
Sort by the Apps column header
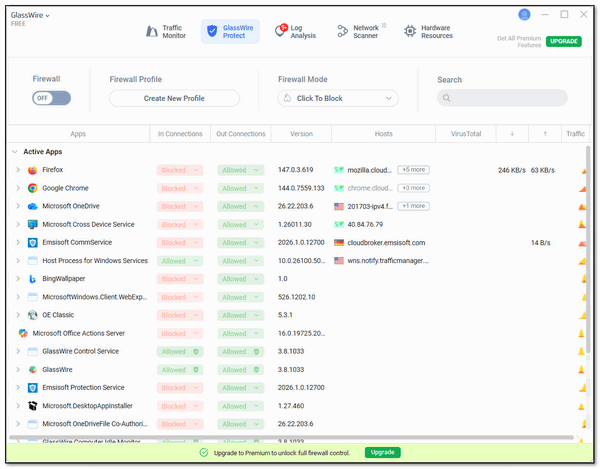[x=78, y=134]
